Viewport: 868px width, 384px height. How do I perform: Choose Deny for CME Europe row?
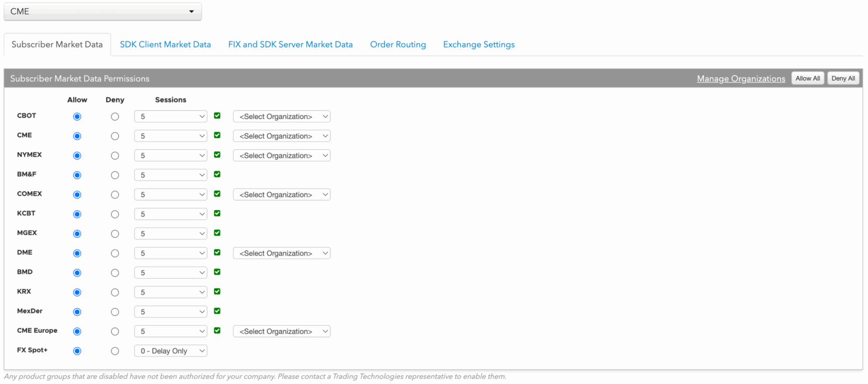[115, 332]
